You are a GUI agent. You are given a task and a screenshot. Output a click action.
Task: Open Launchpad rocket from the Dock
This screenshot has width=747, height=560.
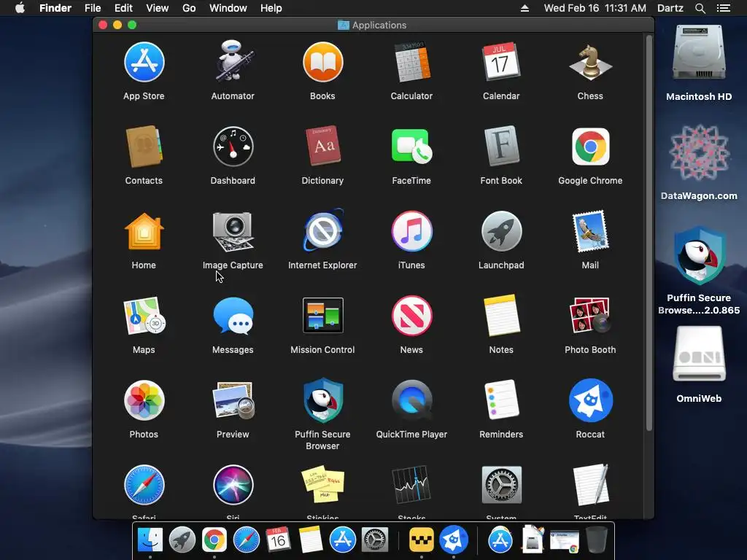tap(182, 540)
